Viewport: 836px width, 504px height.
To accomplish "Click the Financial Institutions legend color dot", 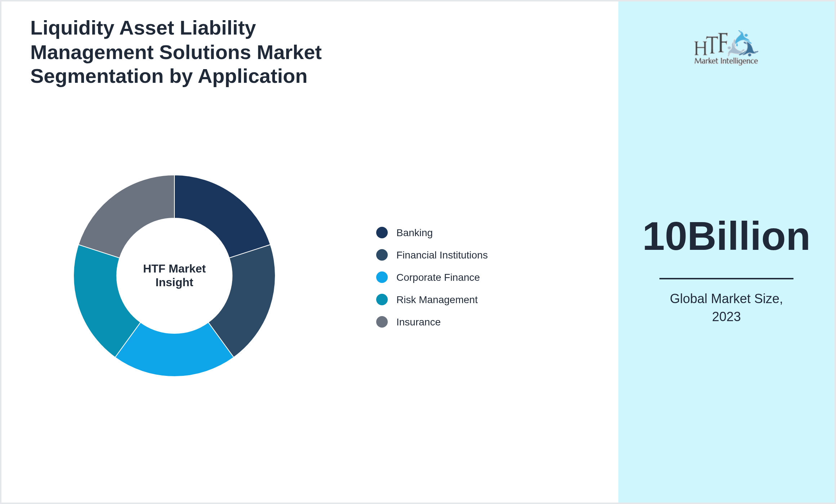I will 382,255.
